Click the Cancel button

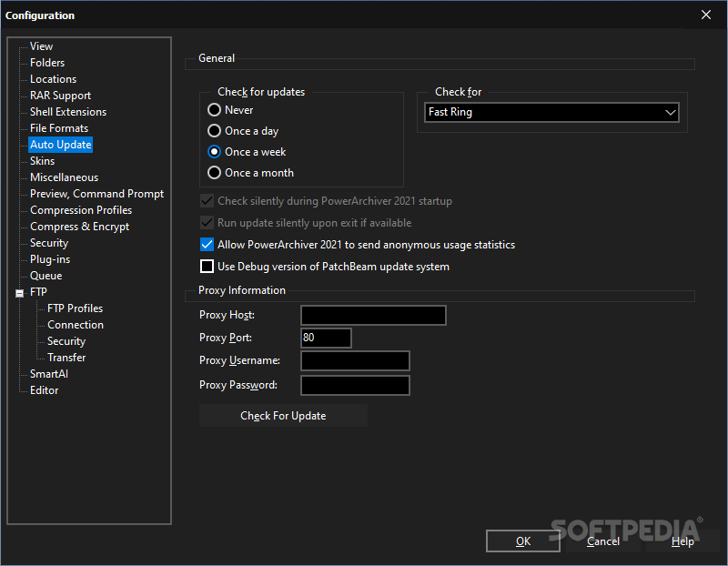603,541
